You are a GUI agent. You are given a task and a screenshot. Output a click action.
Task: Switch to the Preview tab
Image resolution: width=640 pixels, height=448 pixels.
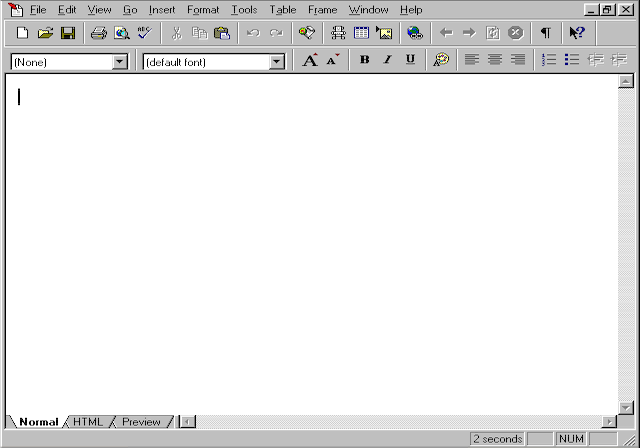pyautogui.click(x=141, y=422)
